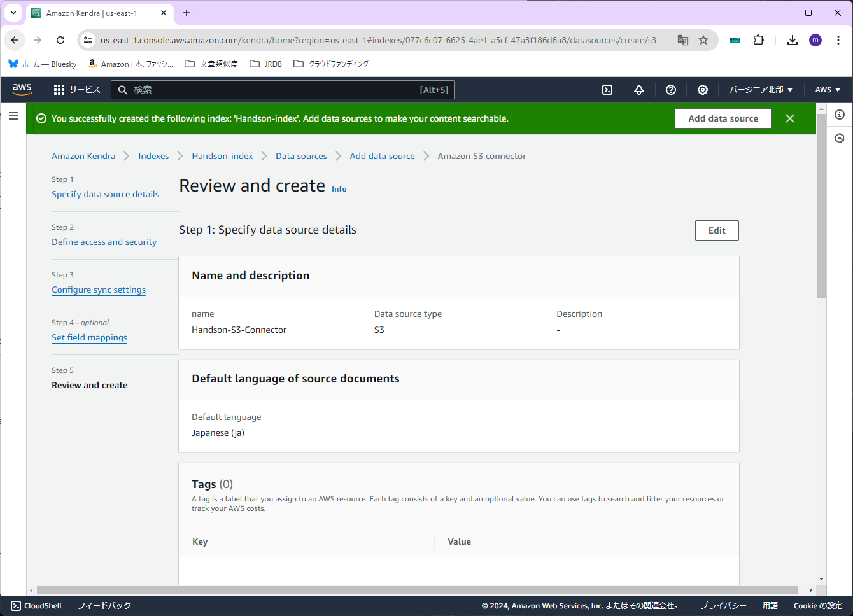Viewport: 853px width, 616px height.
Task: Open Bluesky home bookmark
Action: tap(42, 64)
